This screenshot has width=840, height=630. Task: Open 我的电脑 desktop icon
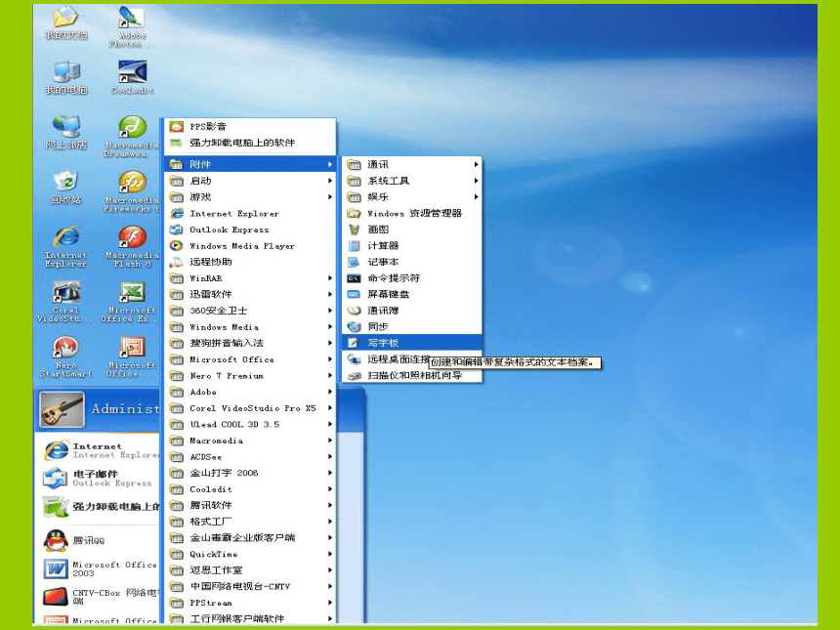point(65,78)
